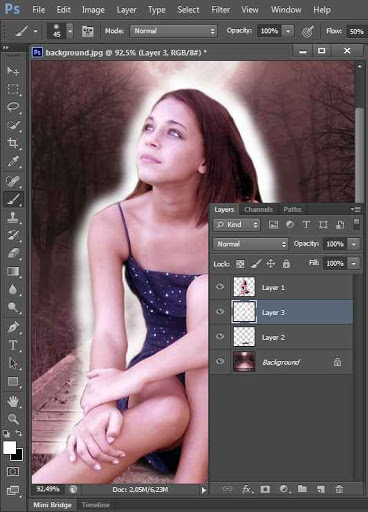Reset default colors icon
368x512 pixels.
[6, 433]
